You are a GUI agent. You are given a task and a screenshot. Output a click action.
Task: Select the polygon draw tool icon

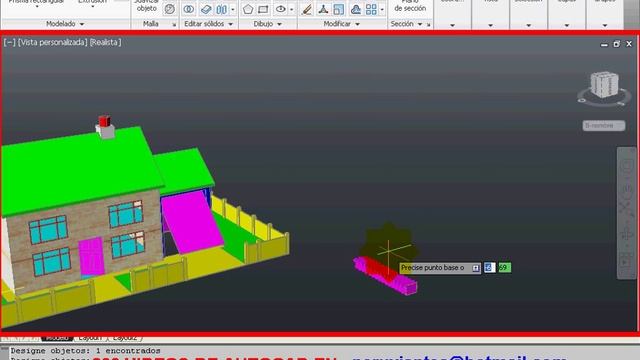(248, 9)
